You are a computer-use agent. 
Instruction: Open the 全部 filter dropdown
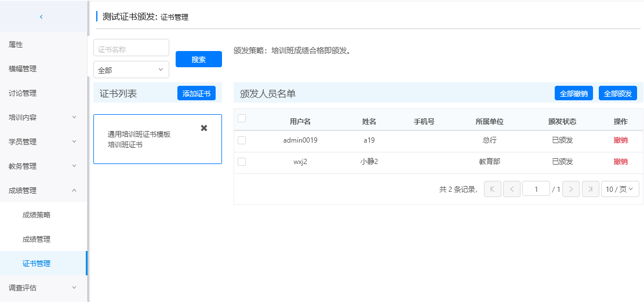pos(131,70)
